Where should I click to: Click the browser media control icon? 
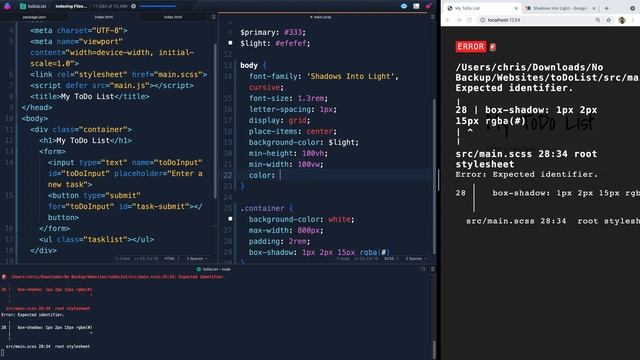[632, 8]
